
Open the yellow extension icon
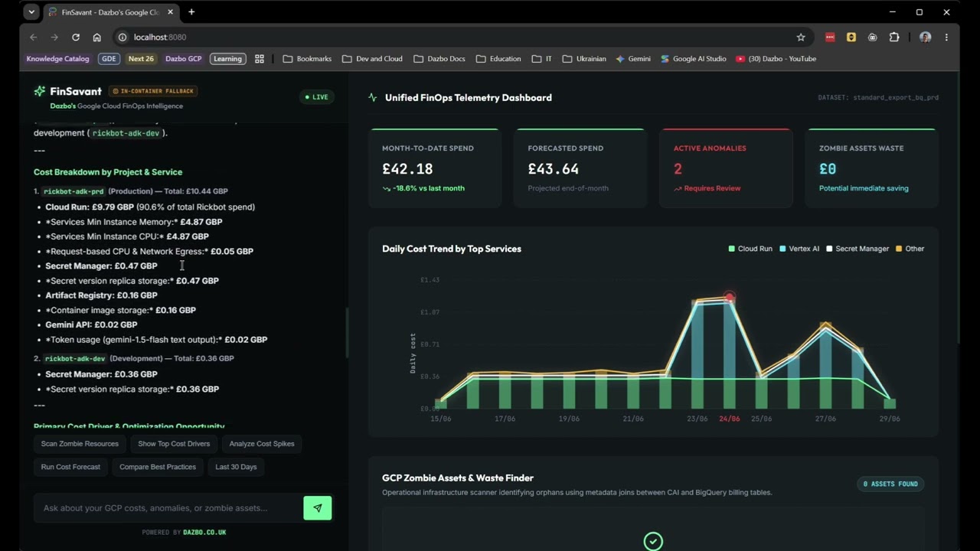click(x=851, y=37)
